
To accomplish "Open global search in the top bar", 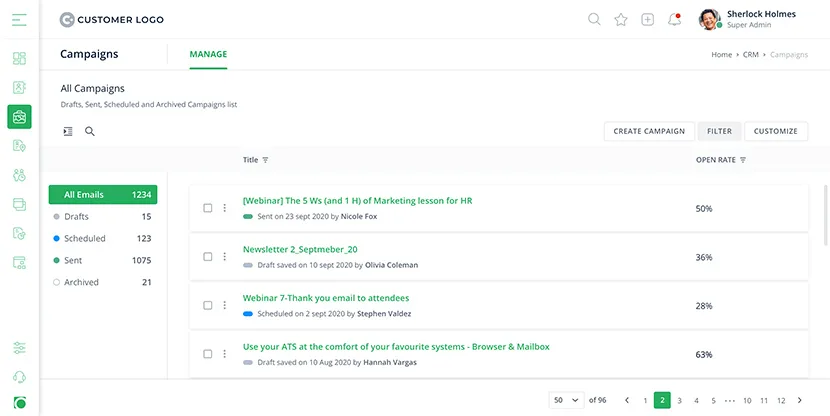I will (x=594, y=20).
